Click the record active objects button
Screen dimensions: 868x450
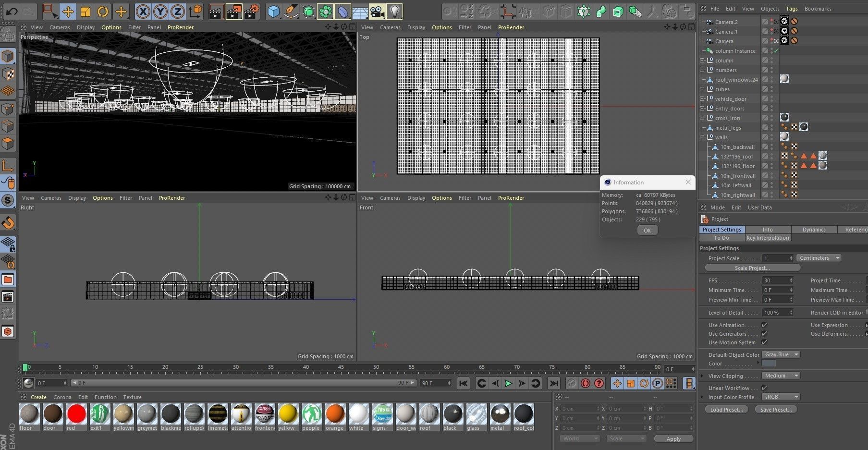coord(571,383)
